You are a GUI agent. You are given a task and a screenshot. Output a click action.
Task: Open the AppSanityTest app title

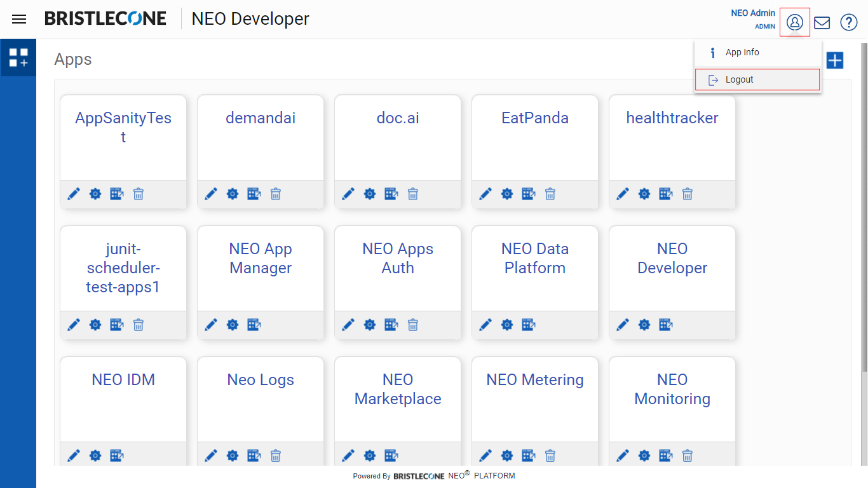point(123,127)
